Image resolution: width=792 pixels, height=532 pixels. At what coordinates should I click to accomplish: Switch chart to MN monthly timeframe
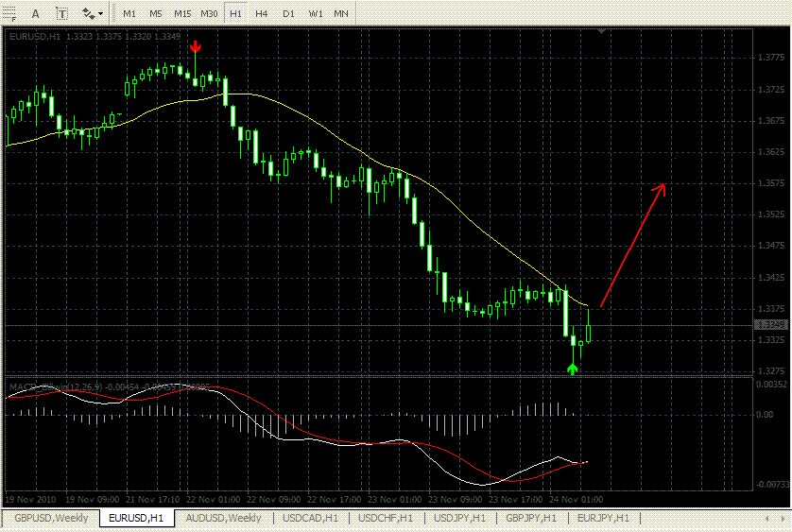click(341, 13)
